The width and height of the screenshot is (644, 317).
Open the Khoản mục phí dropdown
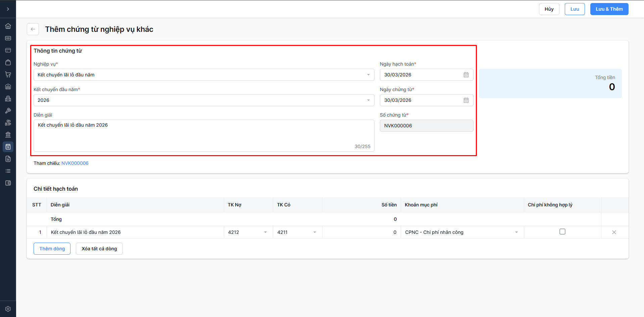click(x=462, y=232)
